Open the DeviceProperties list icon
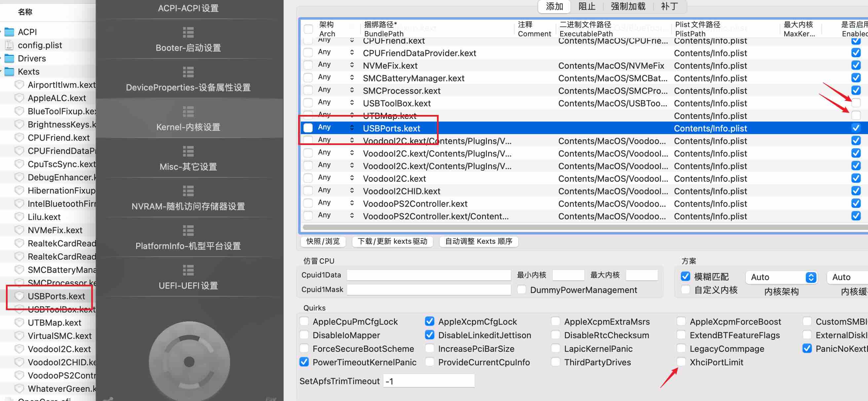 point(188,72)
